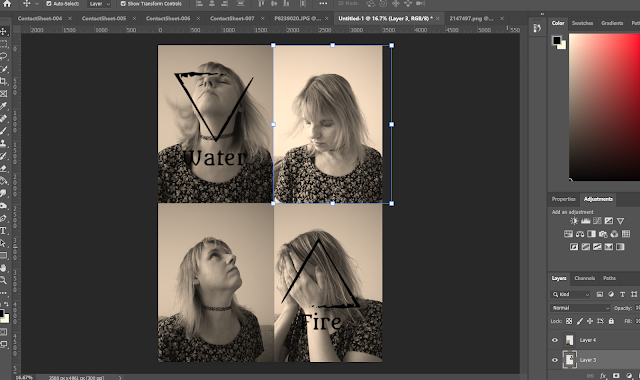The image size is (640, 380).
Task: Toggle lock all padlock
Action: (611, 321)
